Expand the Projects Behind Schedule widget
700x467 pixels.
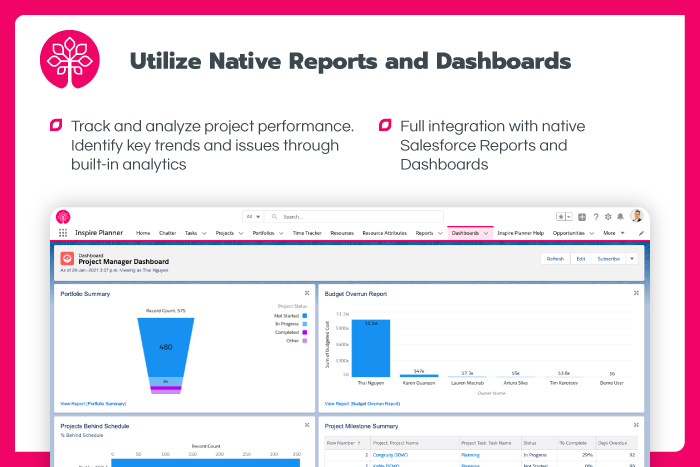click(307, 425)
